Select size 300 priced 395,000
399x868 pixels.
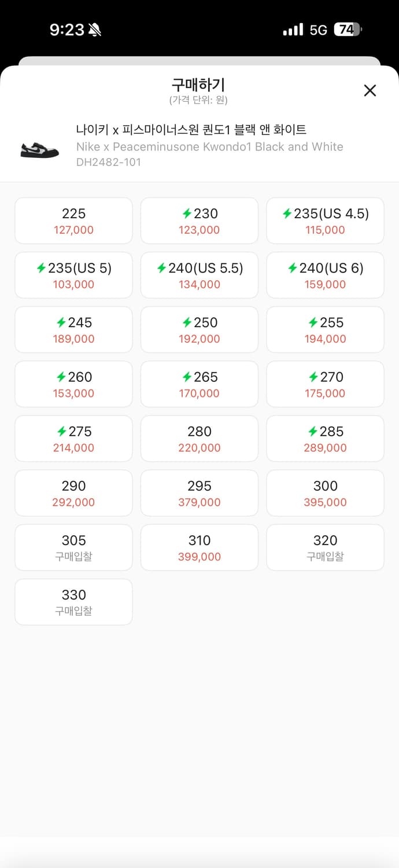[325, 492]
